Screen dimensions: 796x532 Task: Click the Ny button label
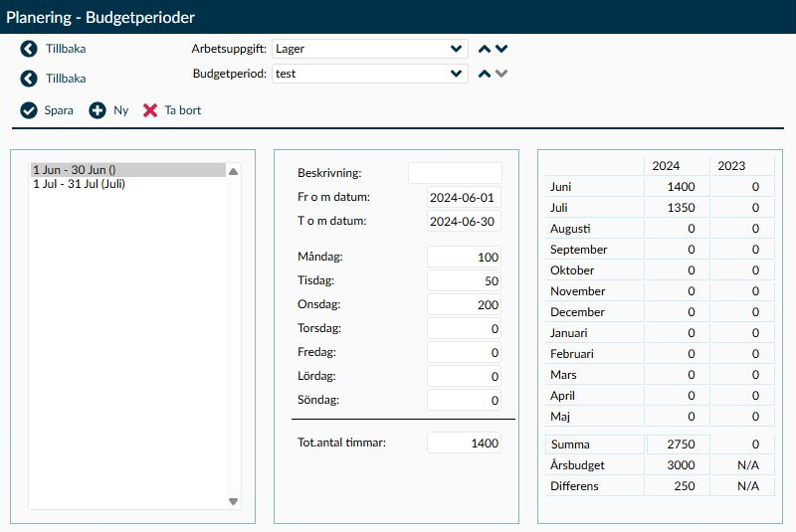pos(120,110)
